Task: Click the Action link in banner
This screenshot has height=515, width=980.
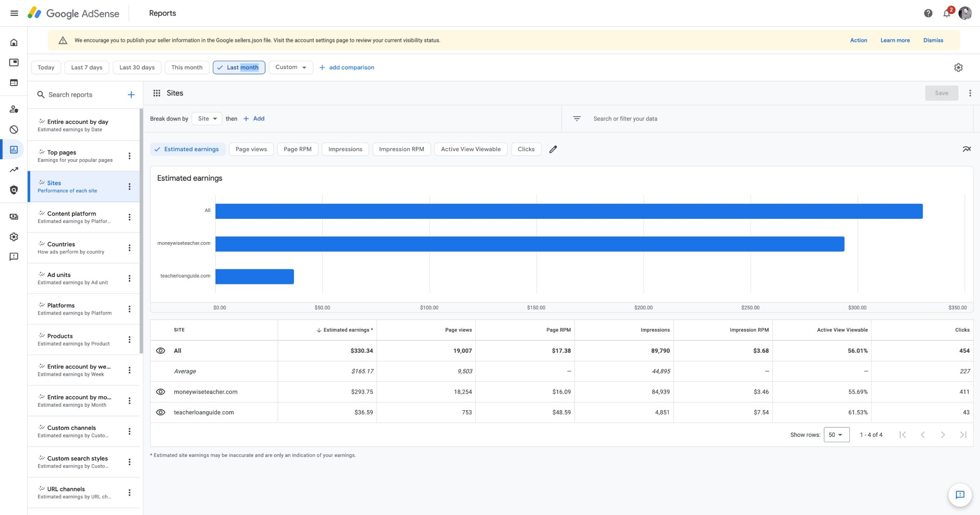Action: click(x=858, y=40)
